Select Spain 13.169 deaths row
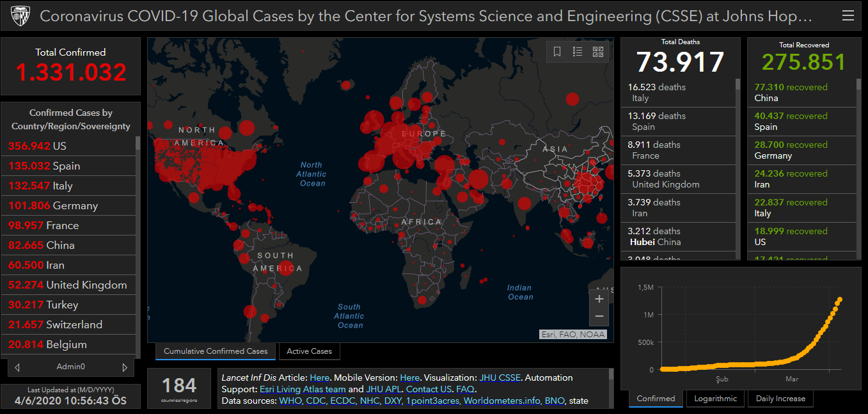Screen dimensions: 868x414 [x=678, y=122]
